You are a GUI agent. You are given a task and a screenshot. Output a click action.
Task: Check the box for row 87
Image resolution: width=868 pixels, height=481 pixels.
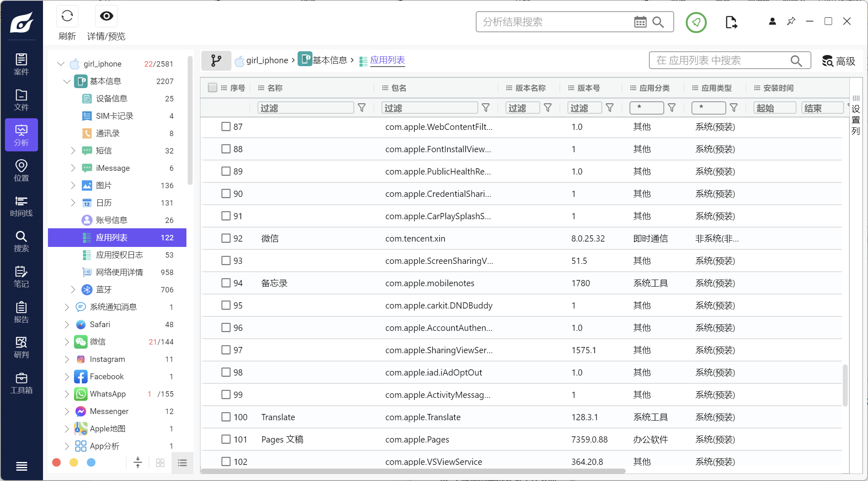[226, 127]
